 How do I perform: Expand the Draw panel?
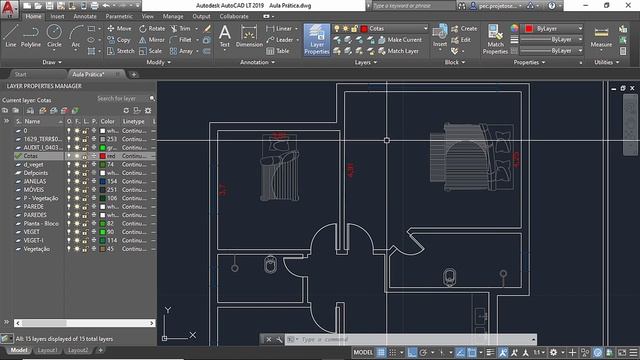point(52,62)
